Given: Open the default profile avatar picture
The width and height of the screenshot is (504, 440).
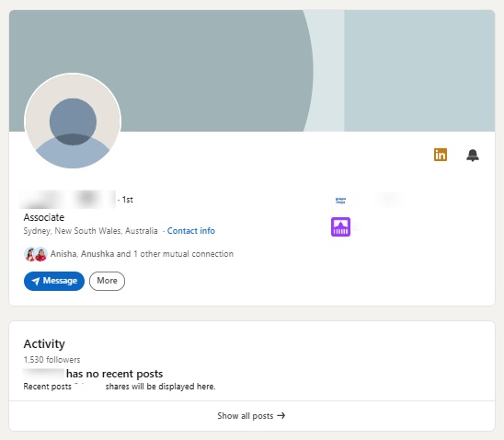Looking at the screenshot, I should click(73, 122).
